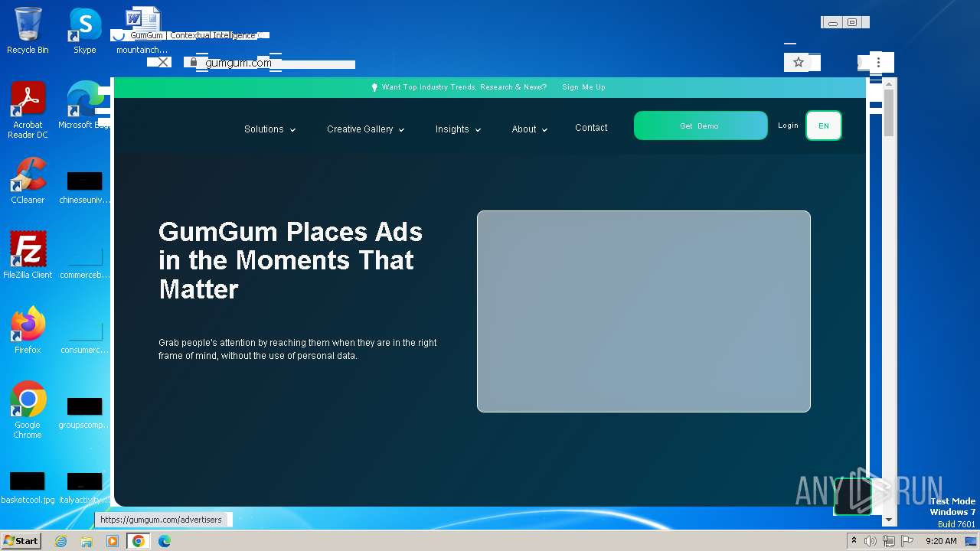Bookmark this page with the star icon

pyautogui.click(x=799, y=62)
